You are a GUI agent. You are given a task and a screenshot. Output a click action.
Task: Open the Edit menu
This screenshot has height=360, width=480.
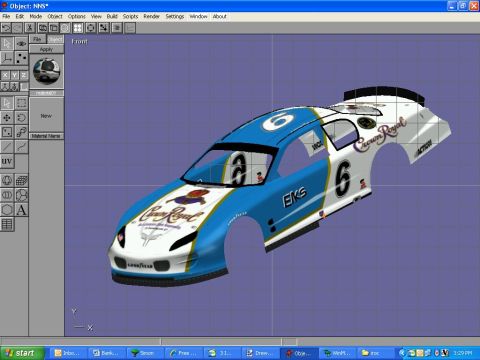[20, 16]
